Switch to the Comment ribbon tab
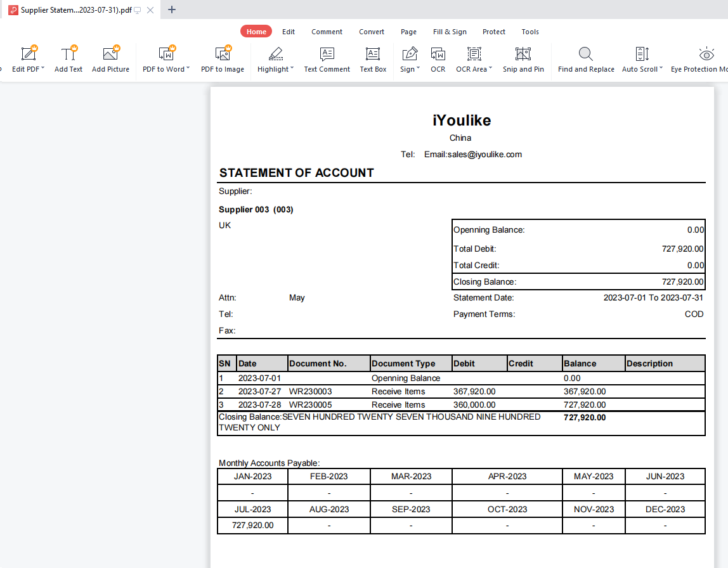This screenshot has width=728, height=568. 327,32
